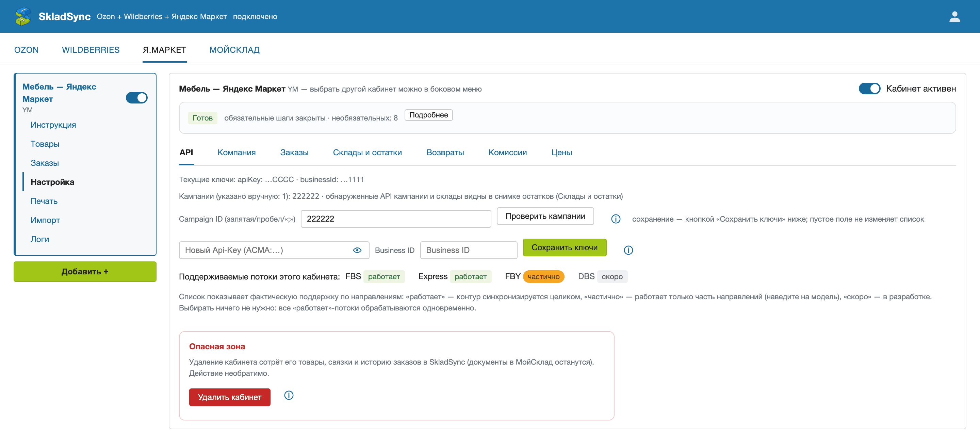The height and width of the screenshot is (448, 980).
Task: Click info icon beside Удалить кабинет
Action: [289, 395]
